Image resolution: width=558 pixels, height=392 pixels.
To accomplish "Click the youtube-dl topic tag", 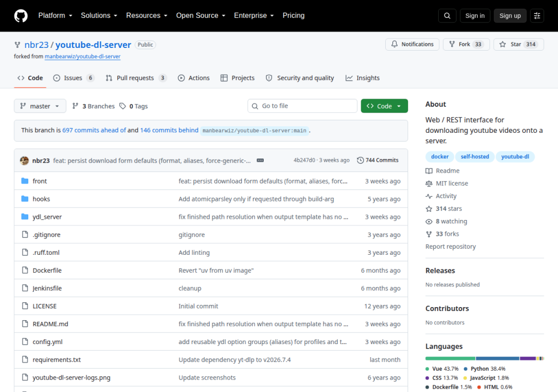I will pos(515,156).
